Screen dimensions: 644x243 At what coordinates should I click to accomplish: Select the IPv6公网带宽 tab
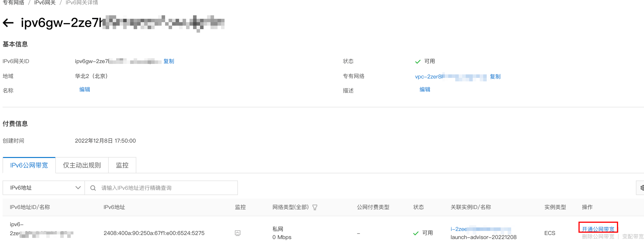tap(29, 165)
